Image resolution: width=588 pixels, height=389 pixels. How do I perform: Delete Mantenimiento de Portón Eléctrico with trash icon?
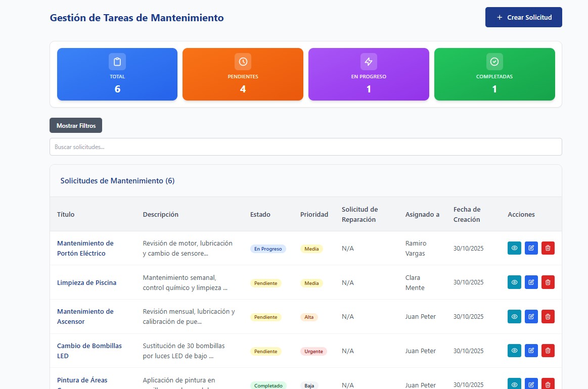[548, 248]
